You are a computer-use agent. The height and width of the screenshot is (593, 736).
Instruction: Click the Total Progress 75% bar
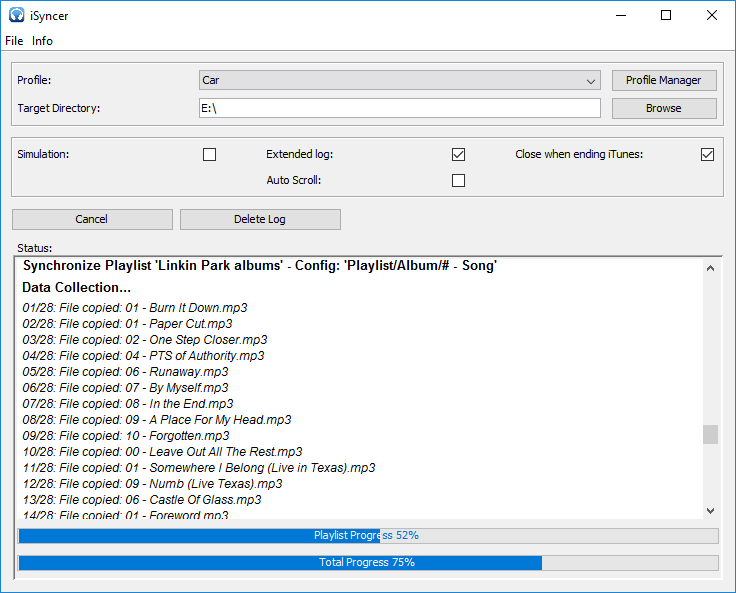click(x=368, y=562)
